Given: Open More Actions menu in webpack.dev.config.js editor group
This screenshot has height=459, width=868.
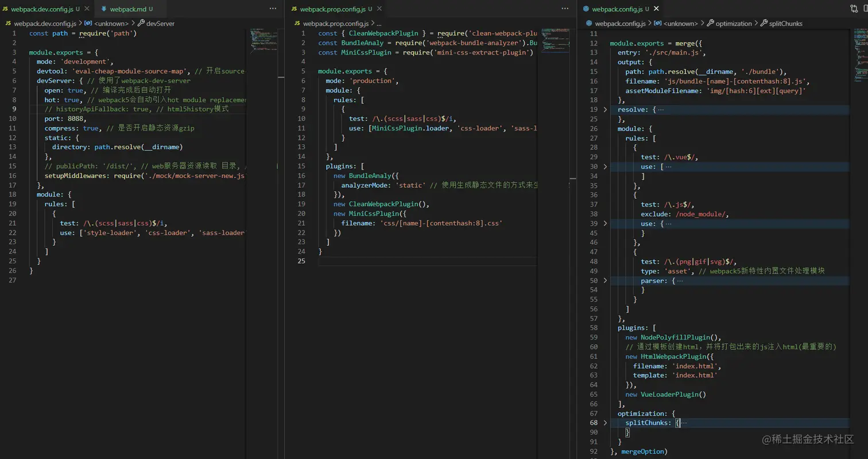Looking at the screenshot, I should pyautogui.click(x=273, y=9).
